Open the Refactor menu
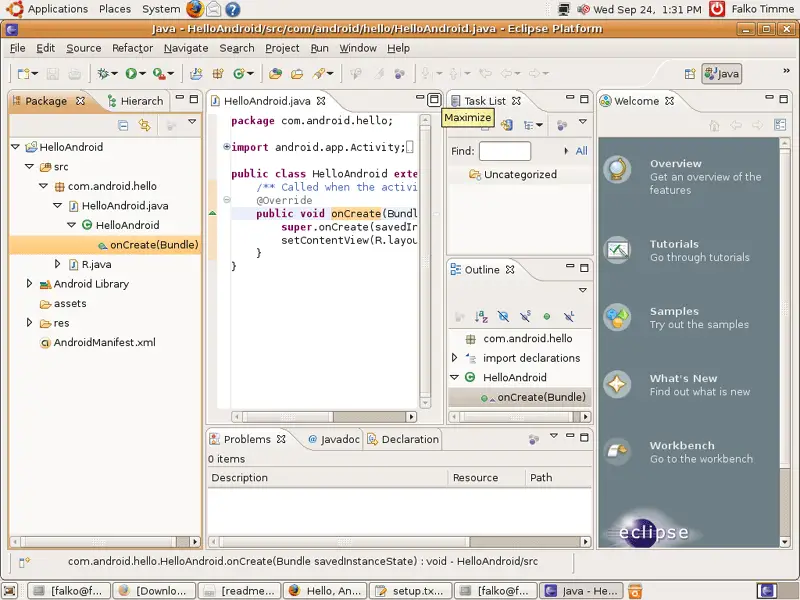 click(133, 48)
